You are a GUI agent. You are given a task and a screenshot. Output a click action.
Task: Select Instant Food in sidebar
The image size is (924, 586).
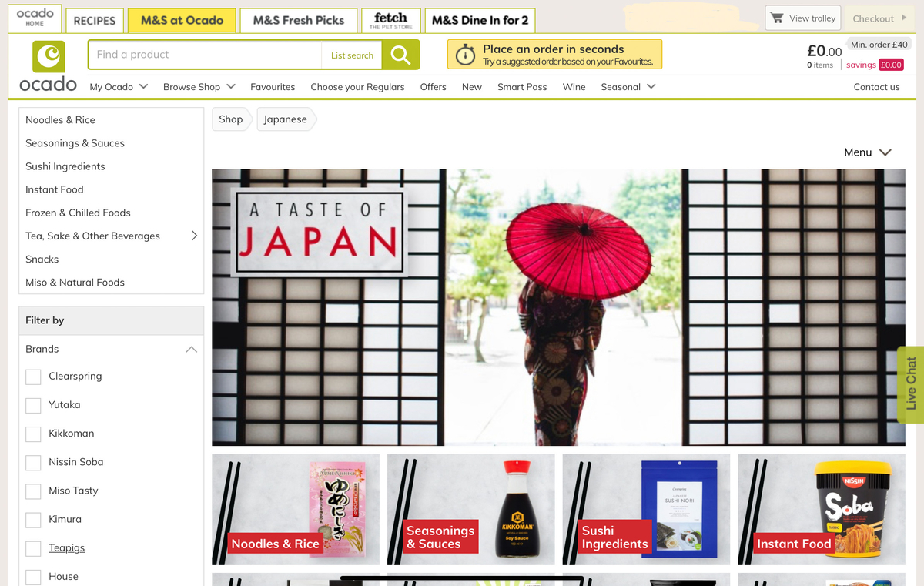click(55, 189)
